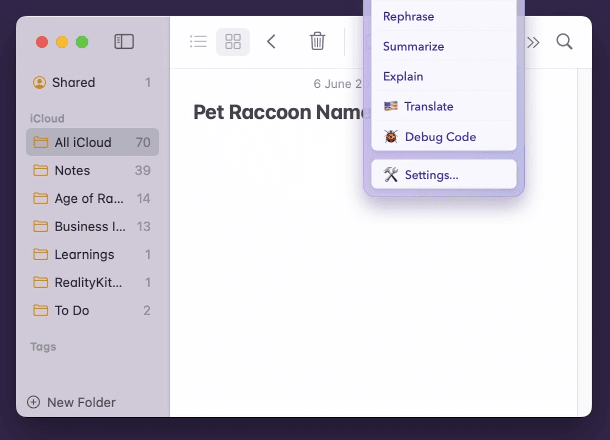Choose Rephrase from the popup menu
Screen dimensions: 610x440
(408, 16)
